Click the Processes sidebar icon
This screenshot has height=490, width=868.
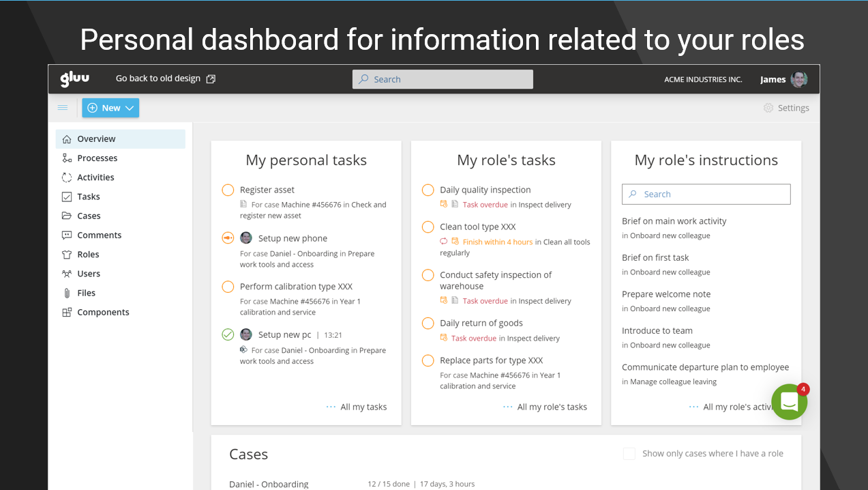(67, 158)
